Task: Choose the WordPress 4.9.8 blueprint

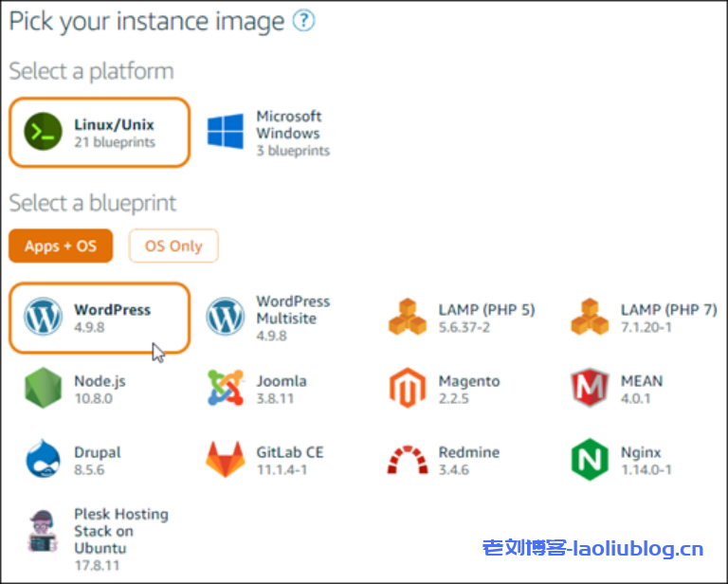Action: (x=100, y=318)
